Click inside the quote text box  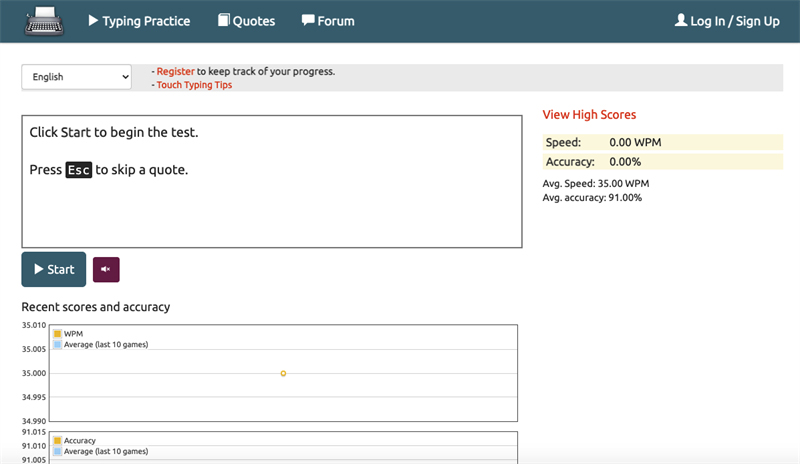click(x=271, y=210)
